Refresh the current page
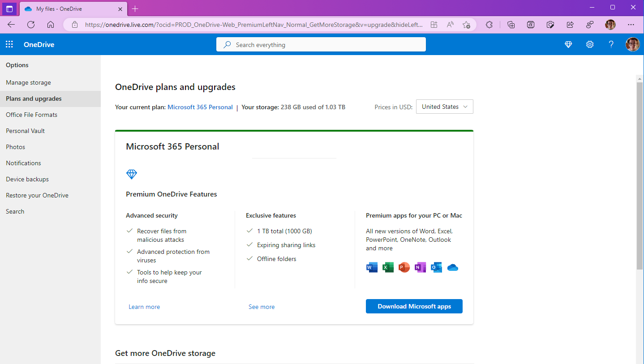The width and height of the screenshot is (644, 364). click(x=31, y=25)
